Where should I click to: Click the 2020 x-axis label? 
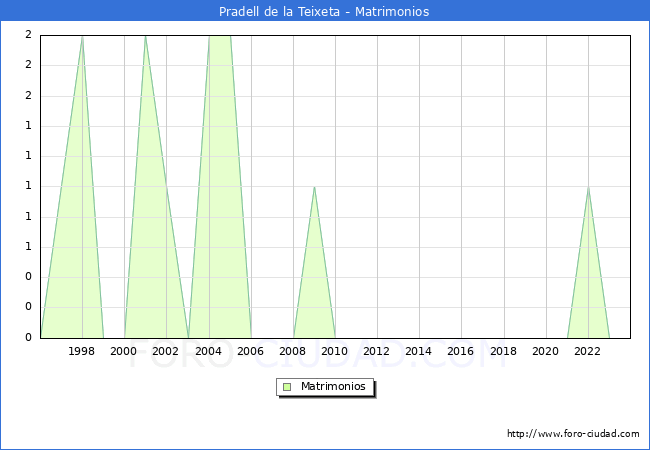click(545, 351)
